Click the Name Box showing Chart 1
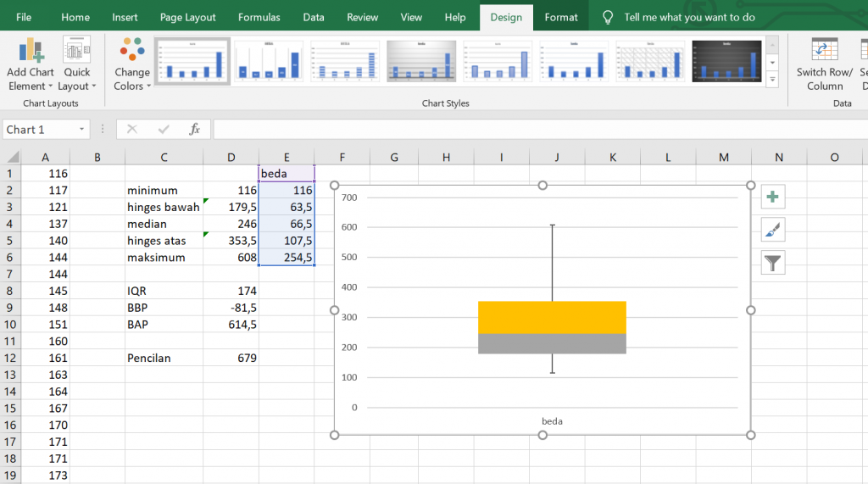 click(x=39, y=129)
